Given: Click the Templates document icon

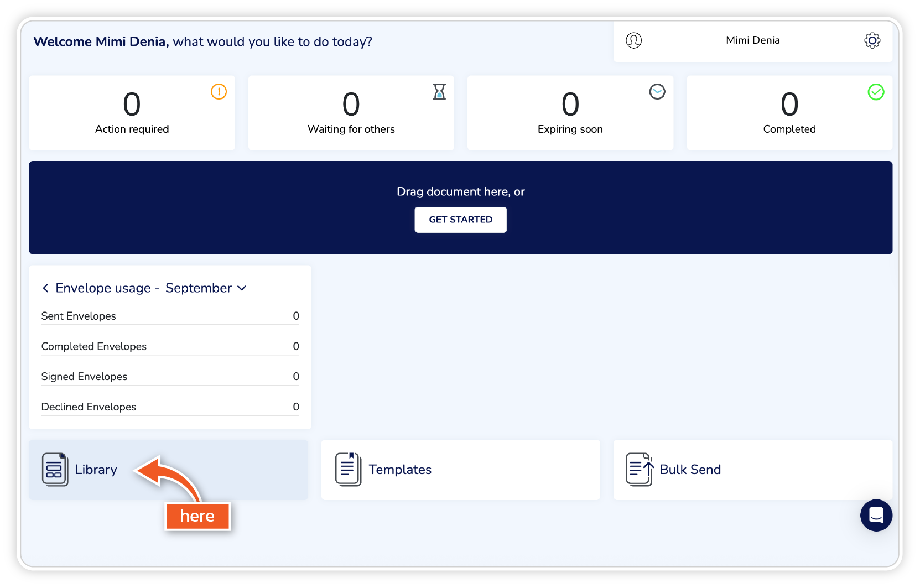Looking at the screenshot, I should coord(349,470).
